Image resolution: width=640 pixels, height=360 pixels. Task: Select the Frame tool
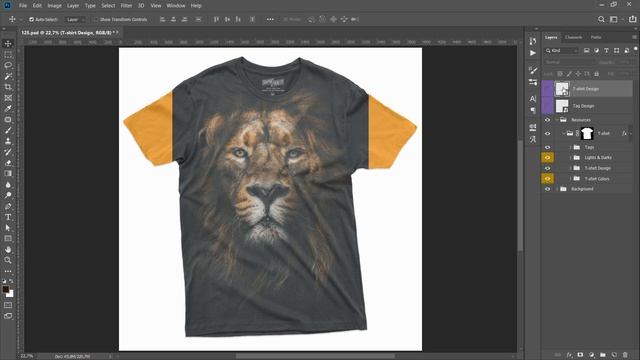pyautogui.click(x=8, y=98)
